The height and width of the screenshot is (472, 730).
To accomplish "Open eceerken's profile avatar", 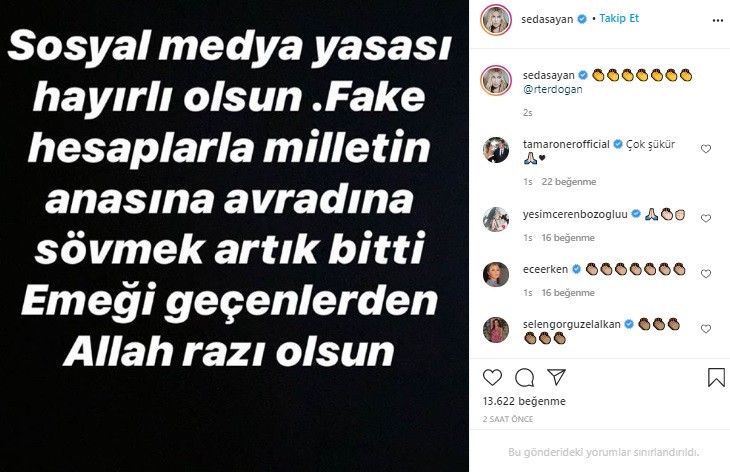I will pyautogui.click(x=496, y=275).
